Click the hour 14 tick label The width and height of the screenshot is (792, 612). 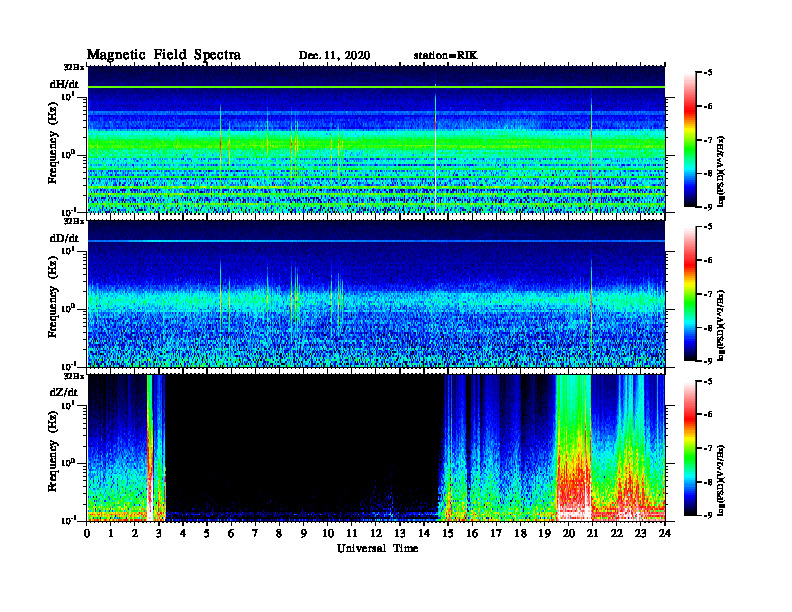(x=424, y=533)
